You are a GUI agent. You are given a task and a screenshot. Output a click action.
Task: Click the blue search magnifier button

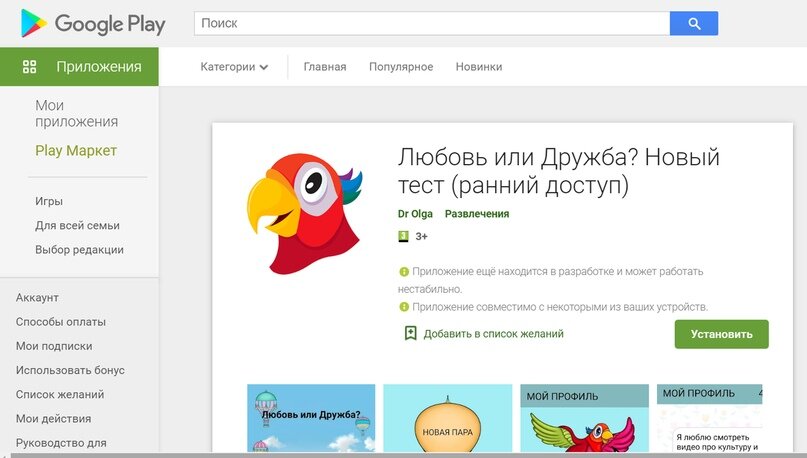[694, 24]
